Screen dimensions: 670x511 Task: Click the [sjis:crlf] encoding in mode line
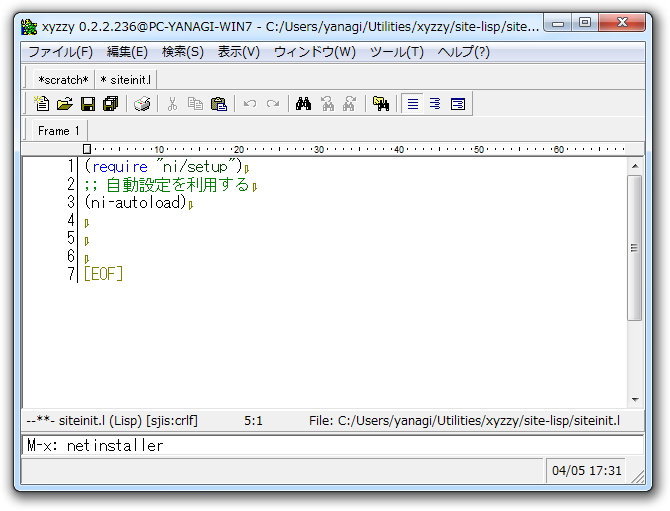(x=172, y=420)
